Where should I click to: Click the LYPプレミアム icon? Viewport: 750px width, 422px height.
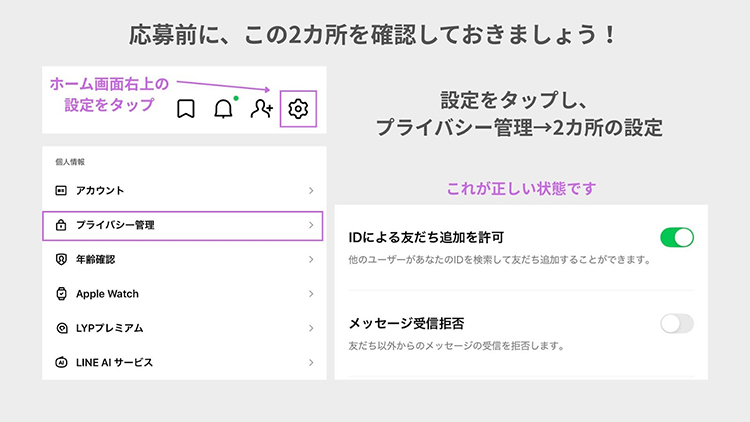click(60, 328)
